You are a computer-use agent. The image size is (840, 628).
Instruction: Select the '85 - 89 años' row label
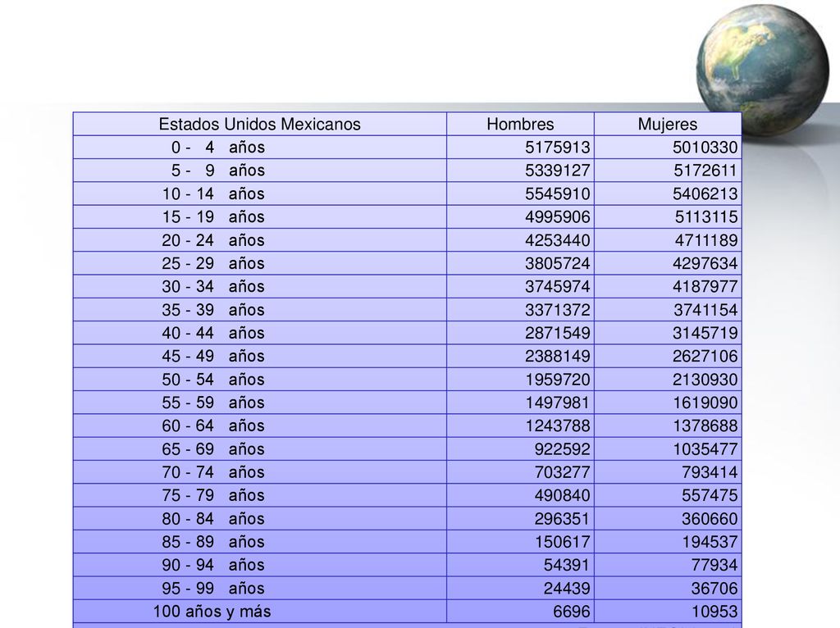click(x=213, y=542)
